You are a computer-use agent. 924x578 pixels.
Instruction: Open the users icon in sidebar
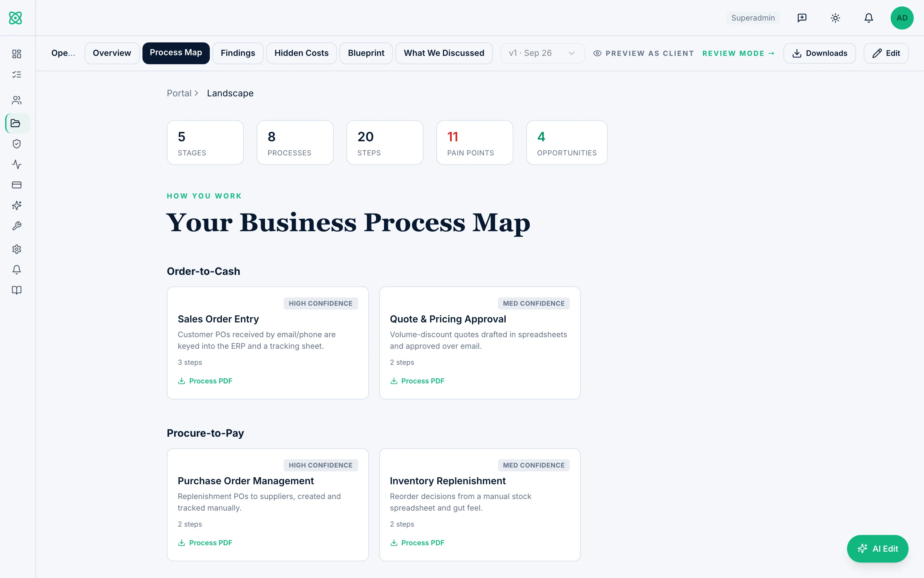coord(16,100)
